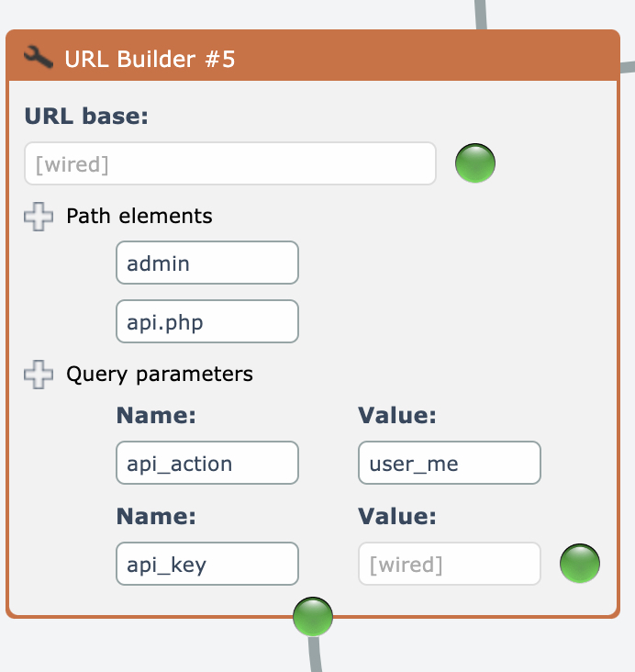The width and height of the screenshot is (635, 672).
Task: Click the 'Path elements' label text
Action: [139, 217]
